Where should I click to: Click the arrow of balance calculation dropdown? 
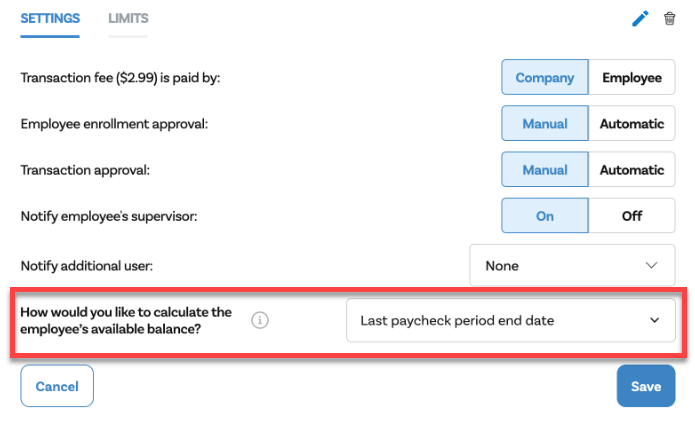[655, 321]
